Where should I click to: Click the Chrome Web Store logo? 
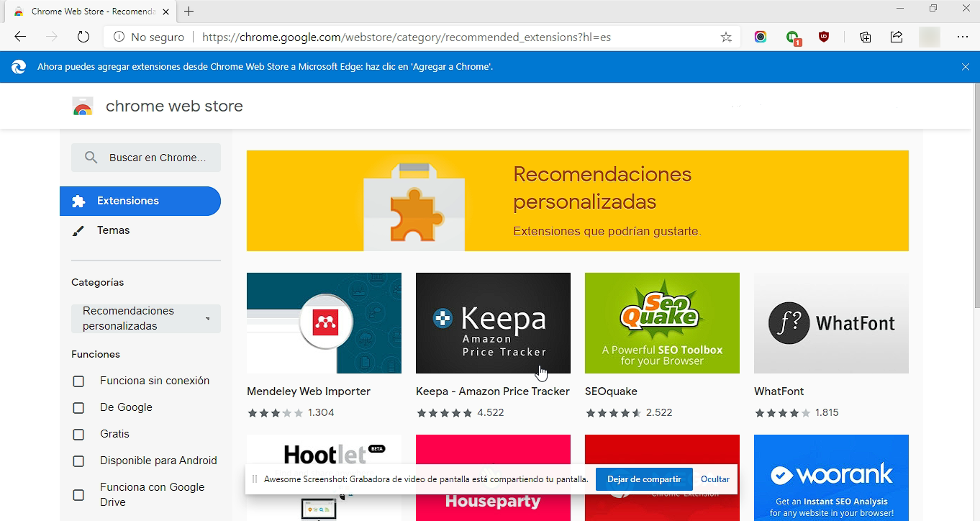[x=83, y=107]
